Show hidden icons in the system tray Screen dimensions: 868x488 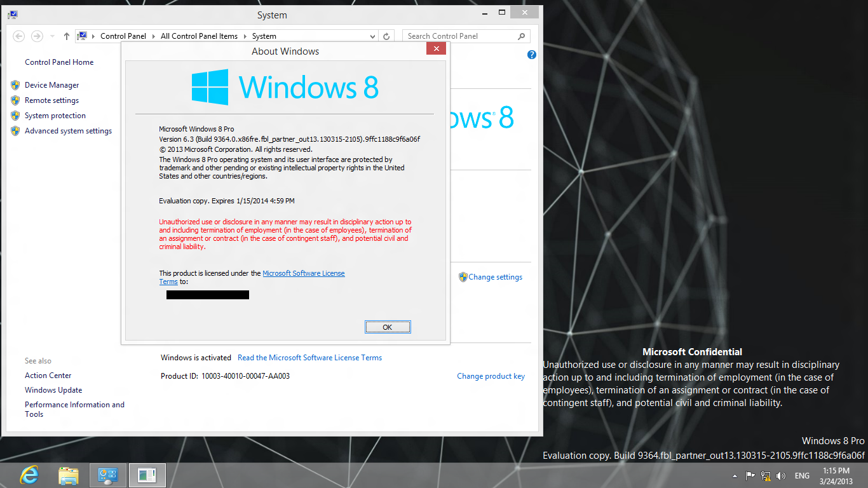[x=735, y=476]
